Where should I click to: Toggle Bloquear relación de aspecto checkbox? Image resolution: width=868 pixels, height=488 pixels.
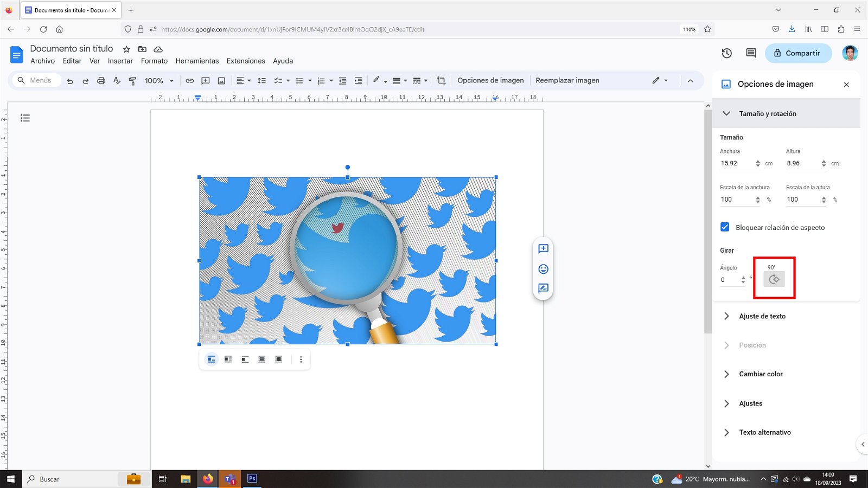pyautogui.click(x=725, y=227)
